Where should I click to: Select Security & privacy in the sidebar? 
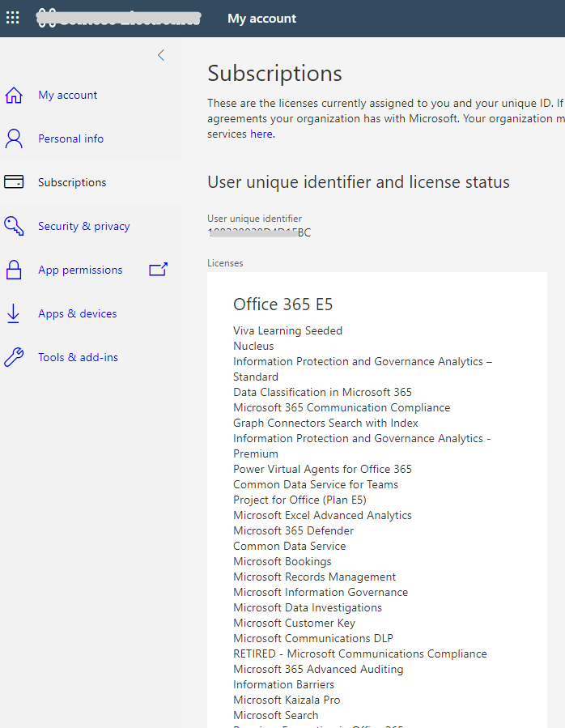click(84, 226)
